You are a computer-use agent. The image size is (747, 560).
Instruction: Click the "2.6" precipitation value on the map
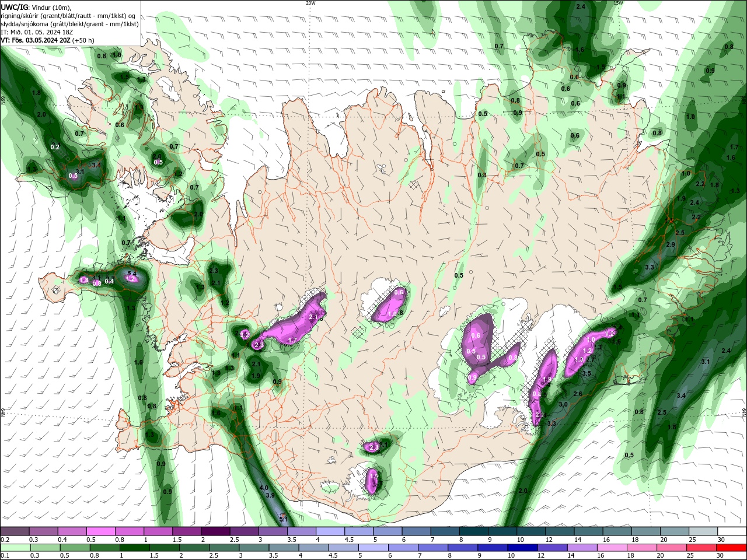[x=578, y=394]
